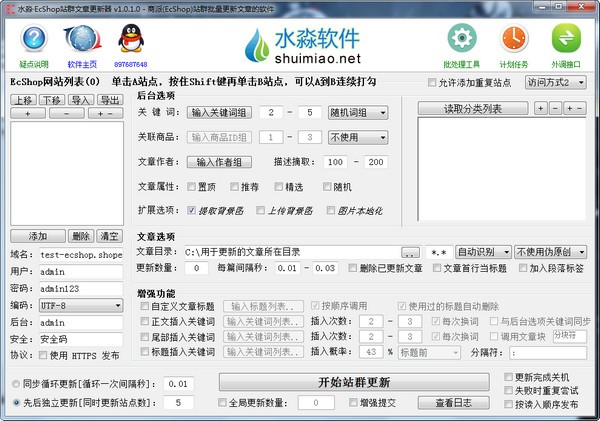Enable 尾部插入关键词 checkbox
This screenshot has height=421, width=600.
145,336
